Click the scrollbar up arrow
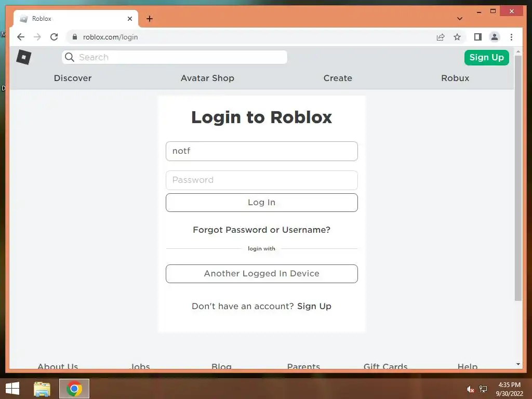 pos(518,51)
